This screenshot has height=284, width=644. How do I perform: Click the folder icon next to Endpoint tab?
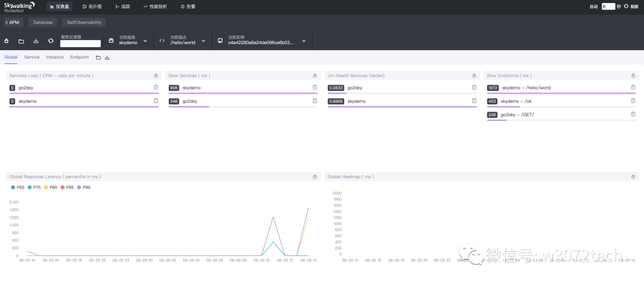point(98,57)
